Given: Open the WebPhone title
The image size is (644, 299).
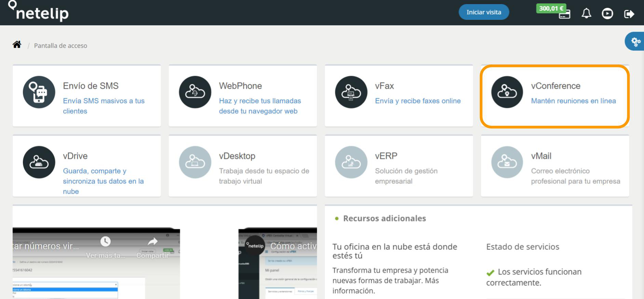Looking at the screenshot, I should coord(240,86).
